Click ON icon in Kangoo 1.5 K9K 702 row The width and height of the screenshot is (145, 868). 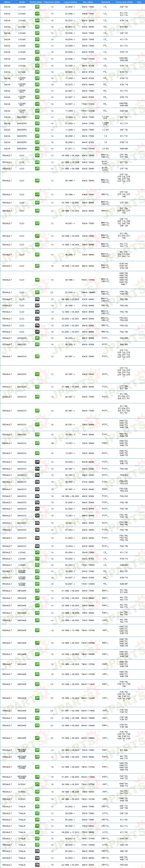[x=37, y=462]
